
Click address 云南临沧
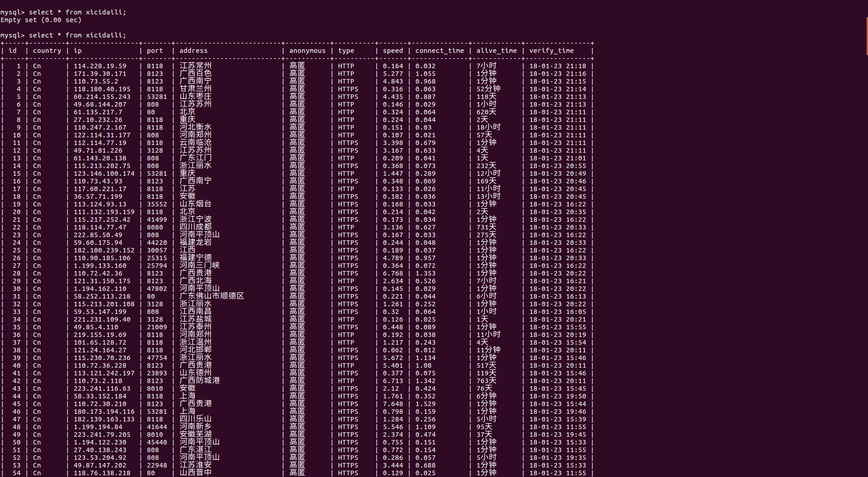(196, 143)
